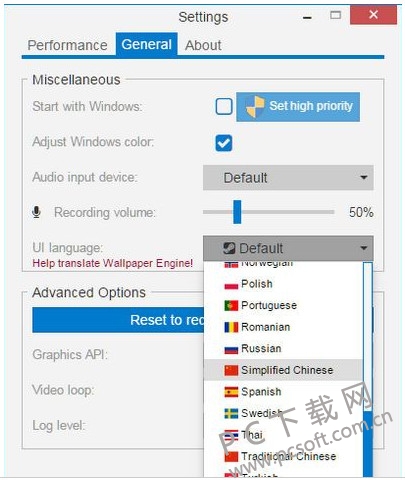The image size is (405, 480).
Task: Click the shield icon on Set high priority
Action: (255, 107)
